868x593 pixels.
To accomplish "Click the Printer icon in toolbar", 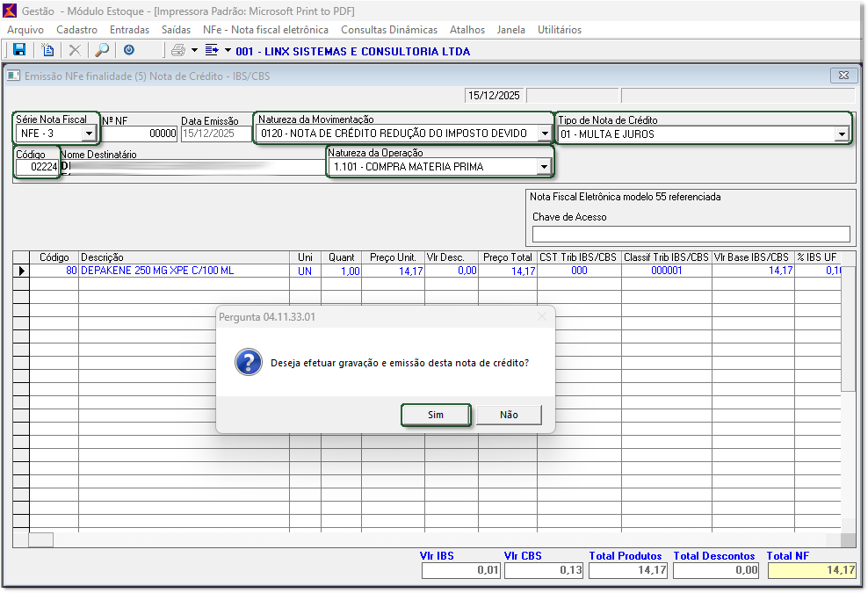I will [178, 51].
